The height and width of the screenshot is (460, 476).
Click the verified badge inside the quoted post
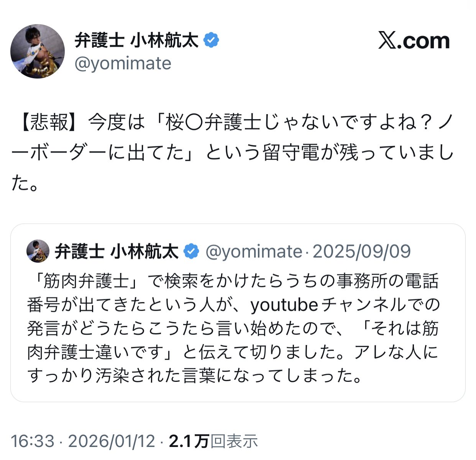pos(191,252)
